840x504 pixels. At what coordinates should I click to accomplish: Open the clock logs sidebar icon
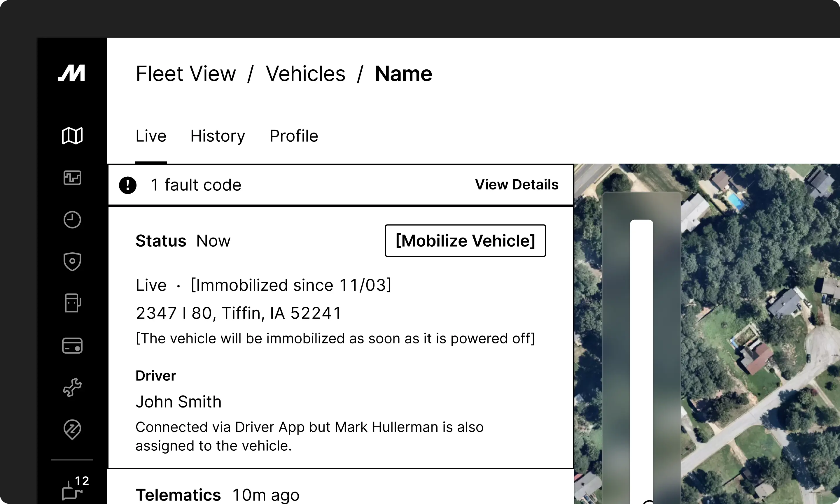tap(72, 220)
